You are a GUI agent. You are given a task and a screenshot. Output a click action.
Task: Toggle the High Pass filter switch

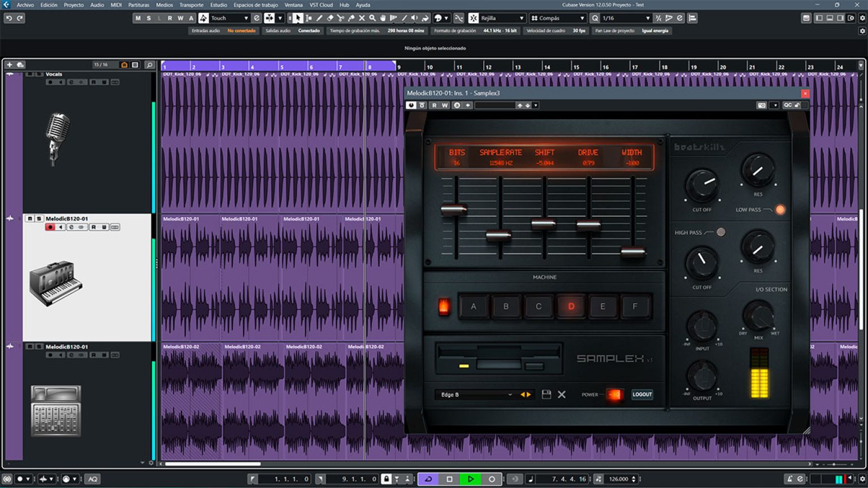point(721,232)
